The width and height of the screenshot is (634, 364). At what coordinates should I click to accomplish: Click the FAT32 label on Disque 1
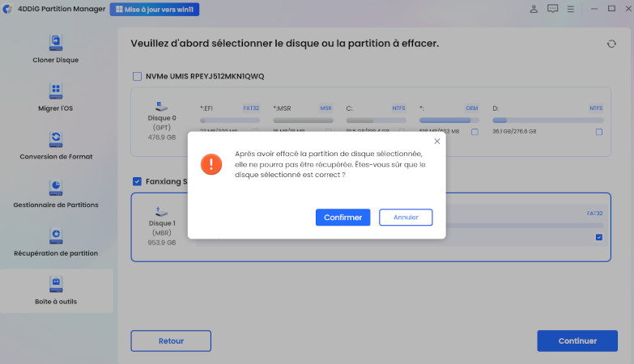click(595, 214)
